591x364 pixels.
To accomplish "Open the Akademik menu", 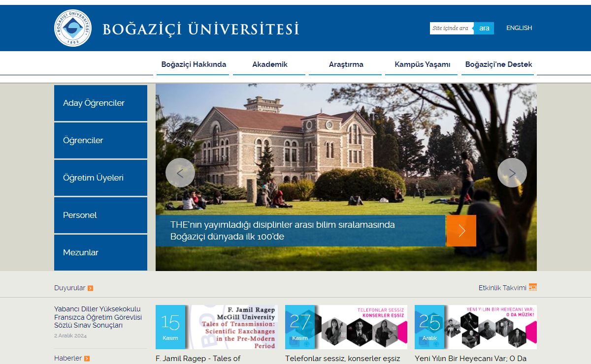I will click(270, 64).
